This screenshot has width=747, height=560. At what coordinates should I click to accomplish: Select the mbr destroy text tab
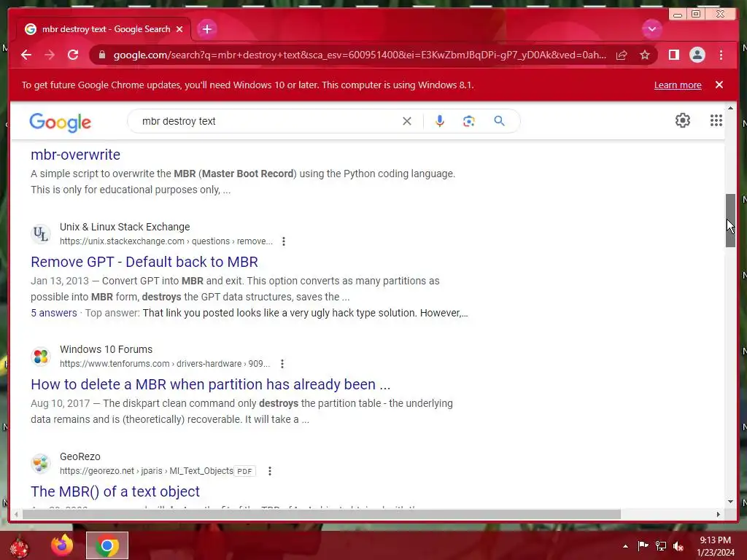[104, 29]
